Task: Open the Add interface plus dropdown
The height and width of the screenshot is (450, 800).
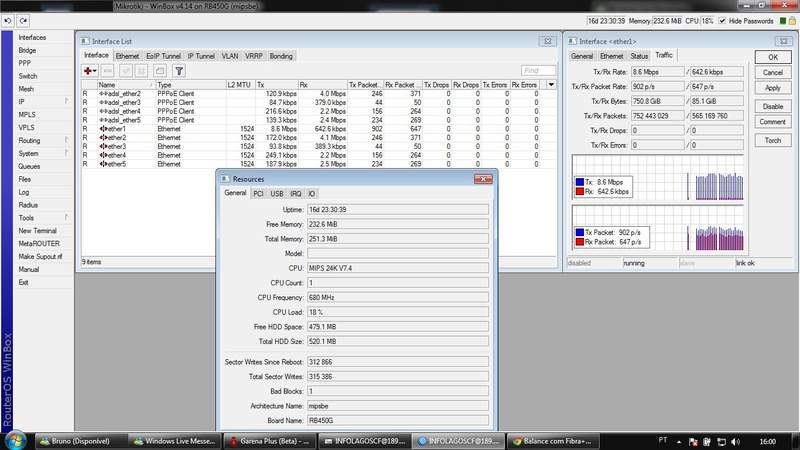Action: tap(90, 71)
